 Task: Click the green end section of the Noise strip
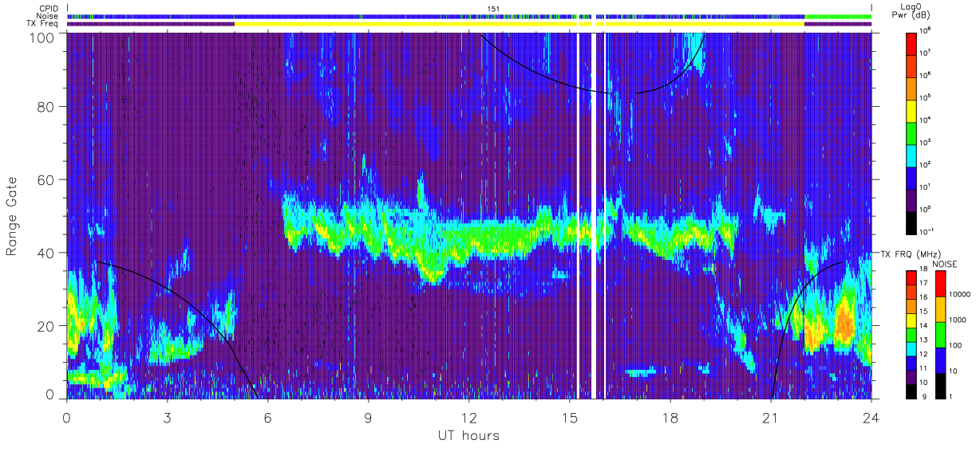coord(837,16)
